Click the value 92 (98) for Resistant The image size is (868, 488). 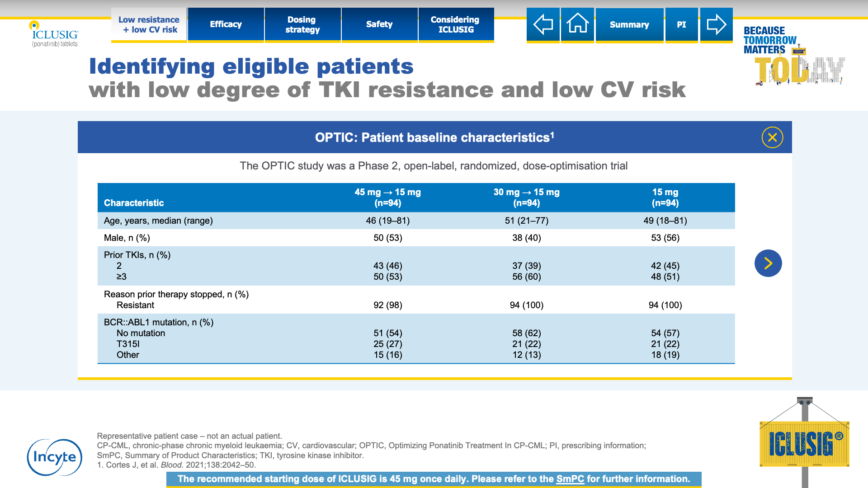tap(388, 305)
